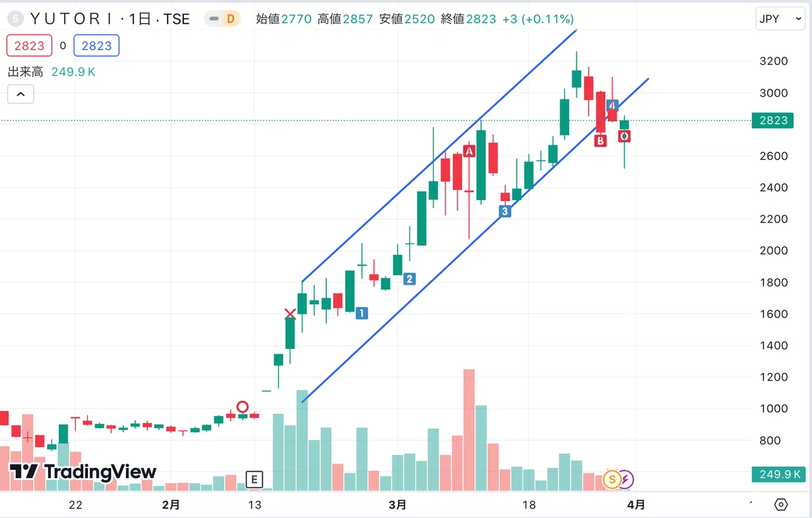Viewport: 812px width, 518px height.
Task: Click the red circle marker near February 13
Action: (242, 406)
